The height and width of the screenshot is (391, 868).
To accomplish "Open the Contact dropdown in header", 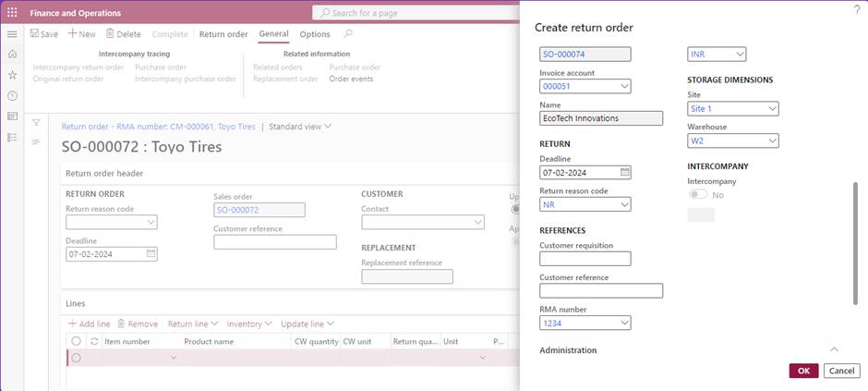I will tap(477, 222).
